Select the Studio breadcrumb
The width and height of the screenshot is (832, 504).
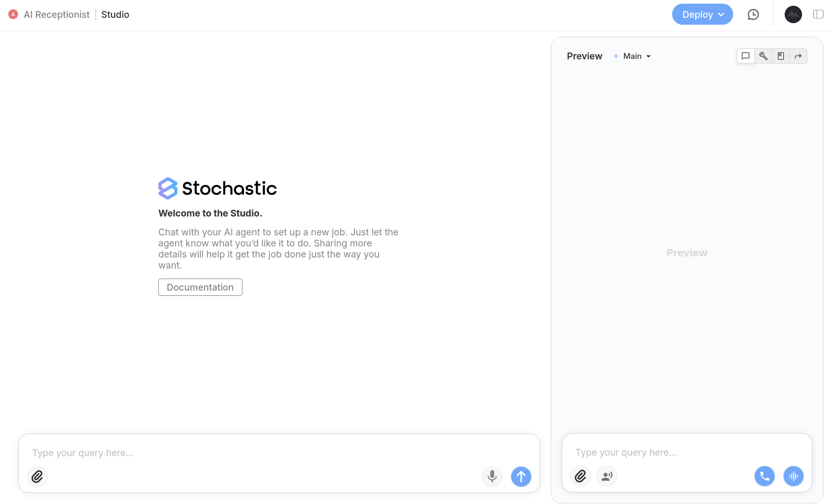pyautogui.click(x=115, y=15)
